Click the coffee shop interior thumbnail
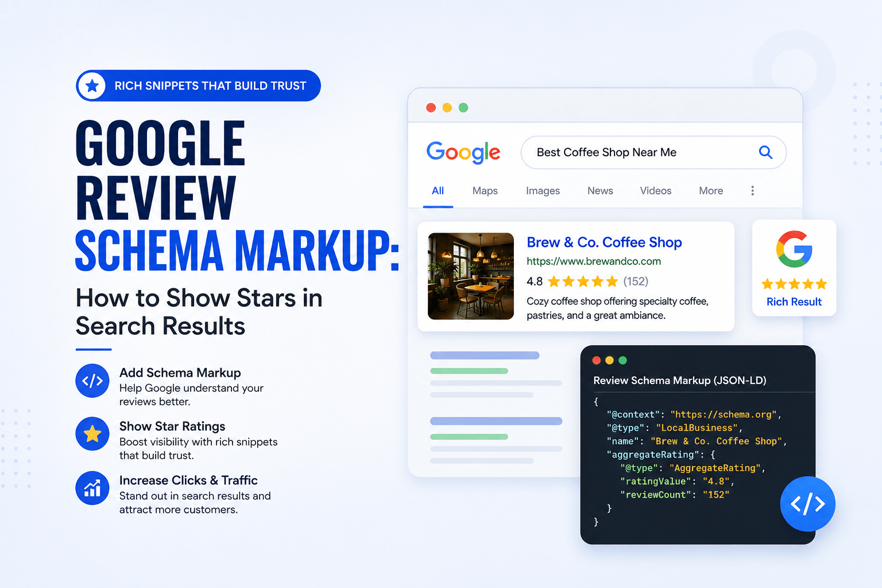The width and height of the screenshot is (882, 588). (471, 276)
